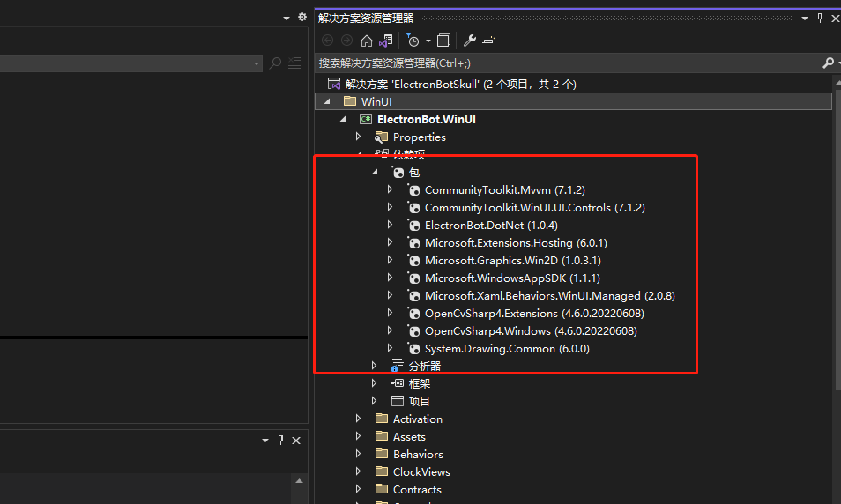Image resolution: width=841 pixels, height=504 pixels.
Task: Select the Activation folder
Action: 417,419
